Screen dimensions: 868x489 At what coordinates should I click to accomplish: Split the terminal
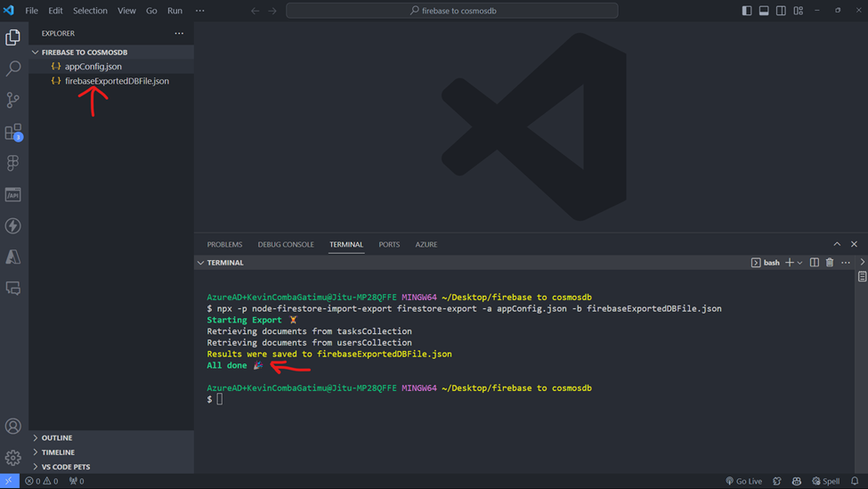coord(815,263)
